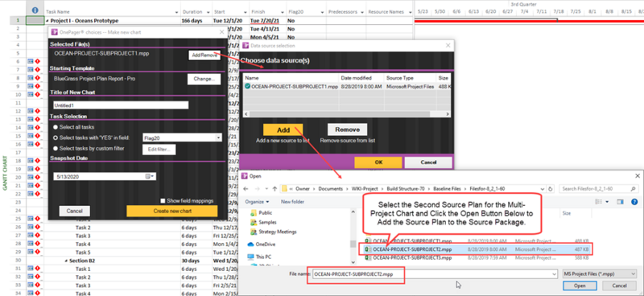This screenshot has width=644, height=296.
Task: Sort data sources by Date modified header
Action: click(361, 77)
